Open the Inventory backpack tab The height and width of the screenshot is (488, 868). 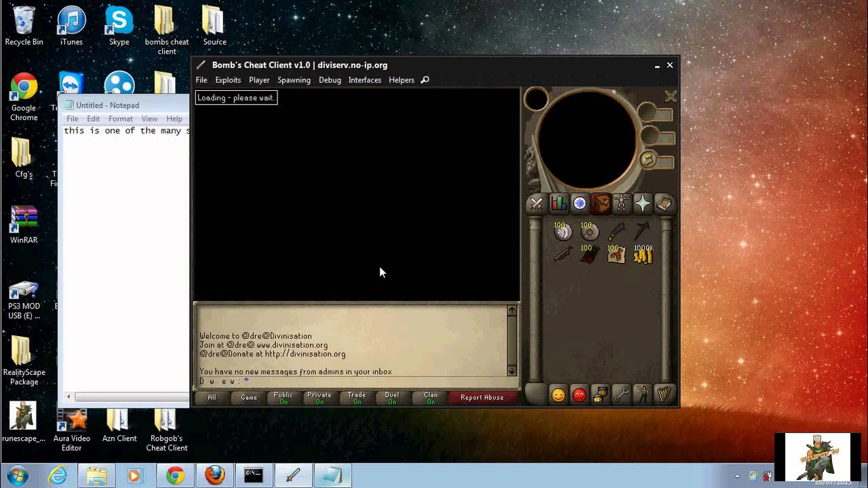pos(600,203)
